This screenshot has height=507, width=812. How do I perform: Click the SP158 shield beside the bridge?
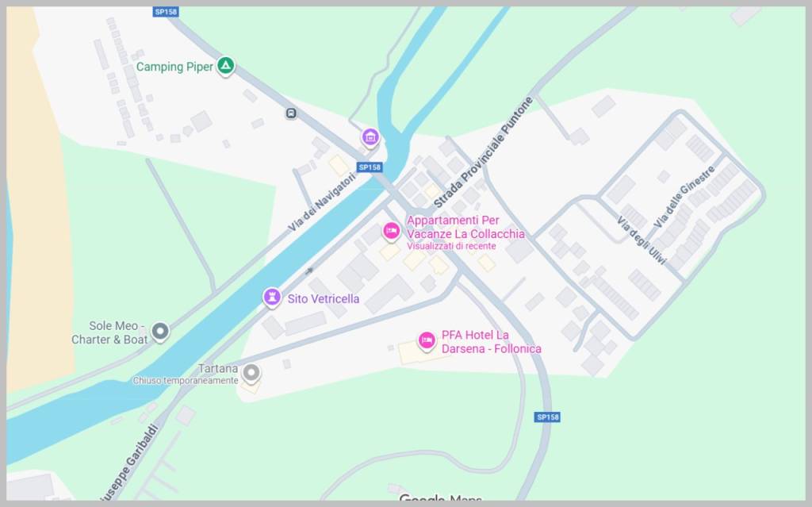tap(370, 167)
